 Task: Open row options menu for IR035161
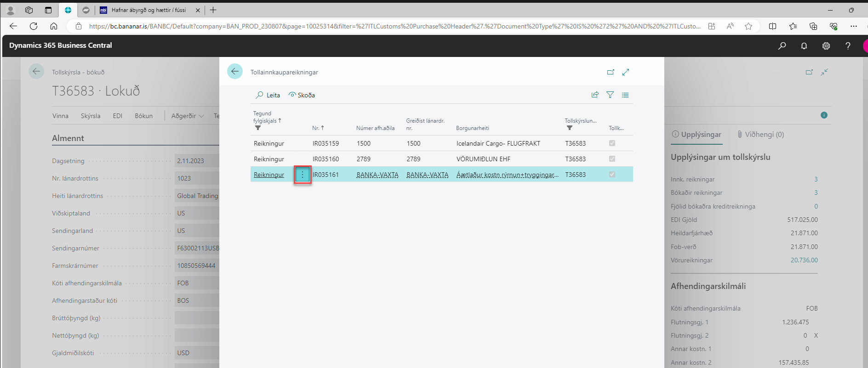click(x=303, y=175)
